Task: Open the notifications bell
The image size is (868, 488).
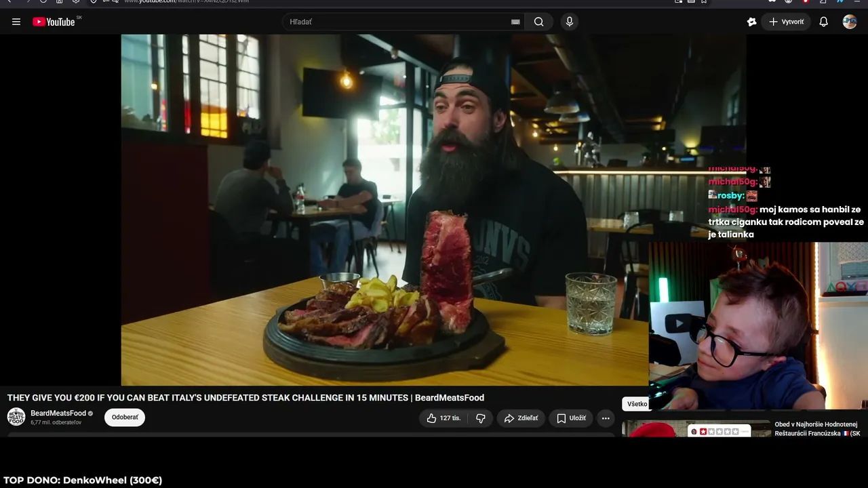Action: click(x=823, y=22)
